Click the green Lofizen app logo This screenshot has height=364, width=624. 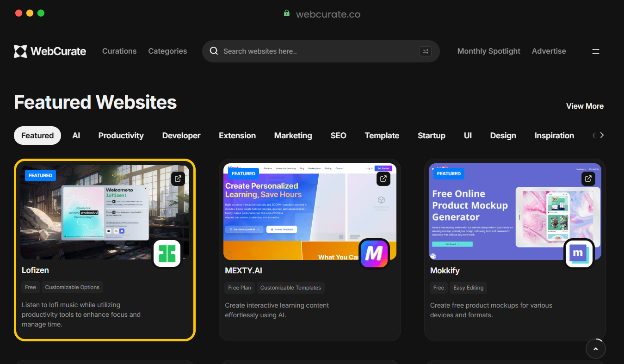pos(167,253)
